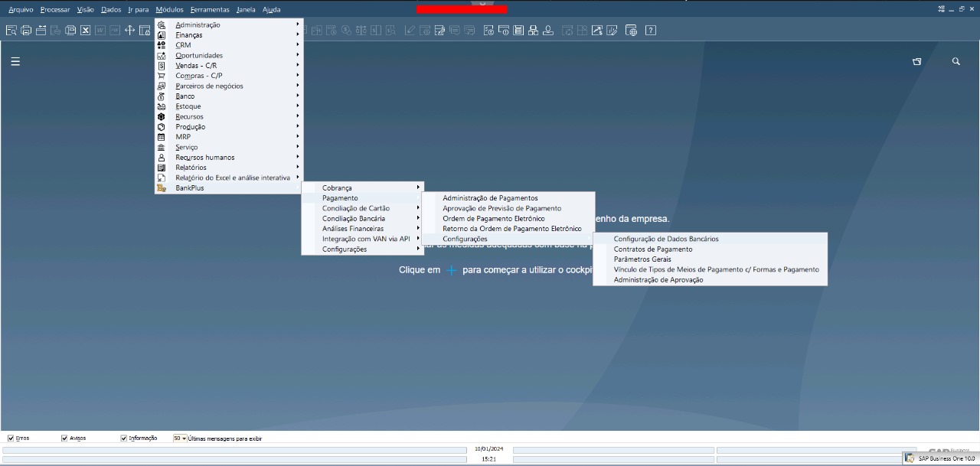
Task: Expand the Recursos humanos submenu arrow
Action: (298, 157)
